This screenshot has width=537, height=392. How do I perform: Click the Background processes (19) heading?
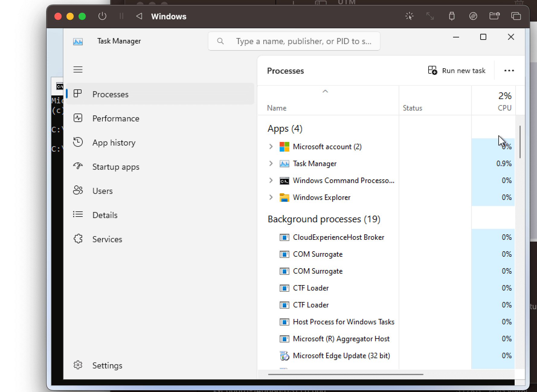324,219
